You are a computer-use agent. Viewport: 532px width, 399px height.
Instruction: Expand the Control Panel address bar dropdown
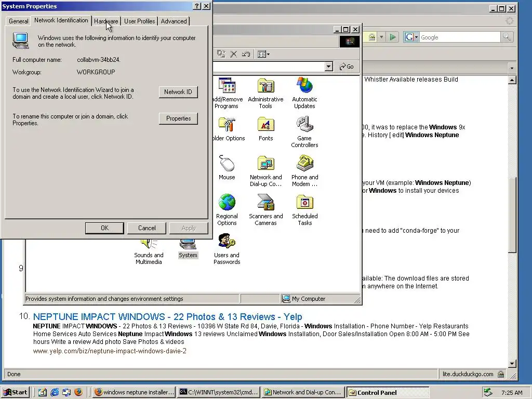coord(328,66)
